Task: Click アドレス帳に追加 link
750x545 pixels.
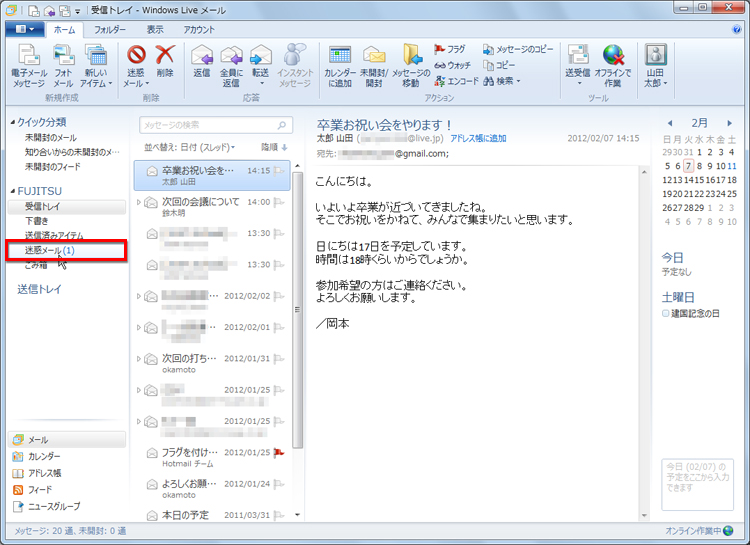Action: [478, 138]
